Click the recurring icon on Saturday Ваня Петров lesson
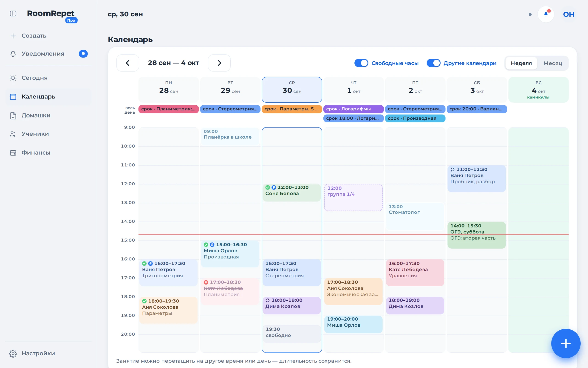The width and height of the screenshot is (588, 368). pos(453,170)
